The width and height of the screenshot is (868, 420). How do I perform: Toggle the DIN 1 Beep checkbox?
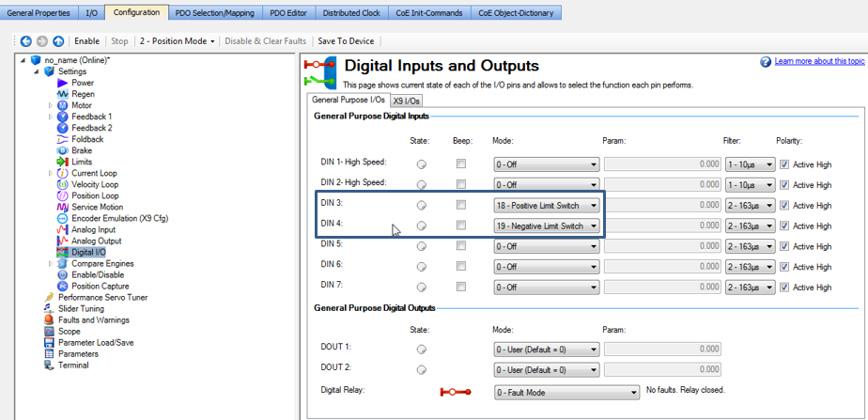click(461, 163)
